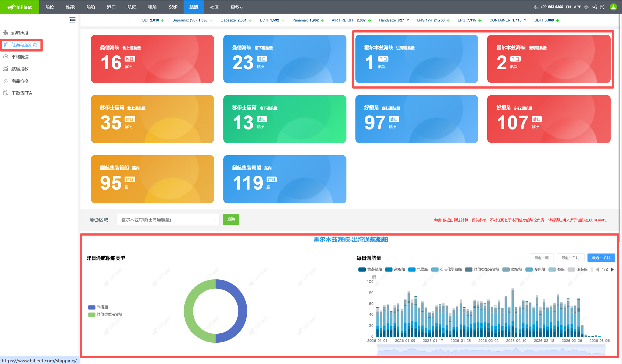Collapse the sidebar with the hamburger icon
Screen dimensions: 622x364
tap(72, 20)
